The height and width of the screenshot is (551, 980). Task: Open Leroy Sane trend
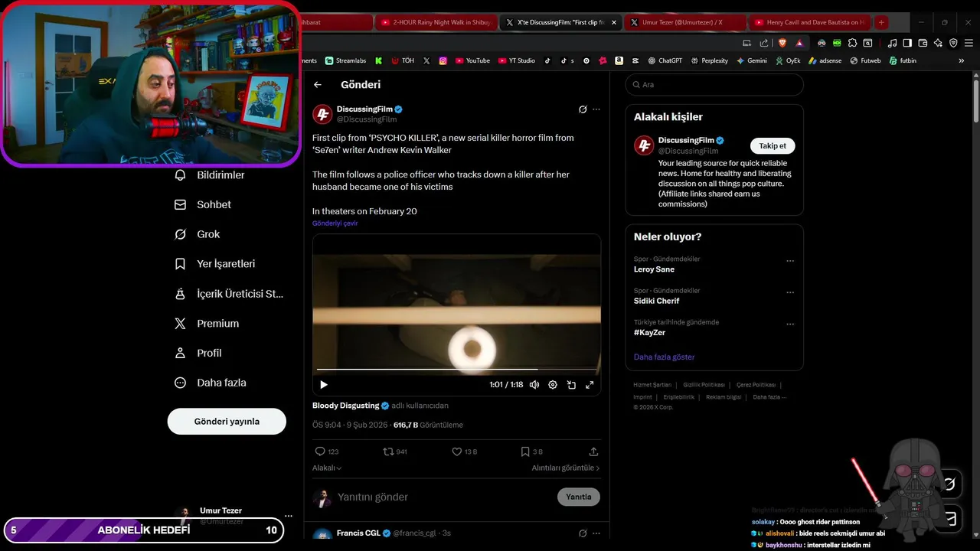(654, 269)
